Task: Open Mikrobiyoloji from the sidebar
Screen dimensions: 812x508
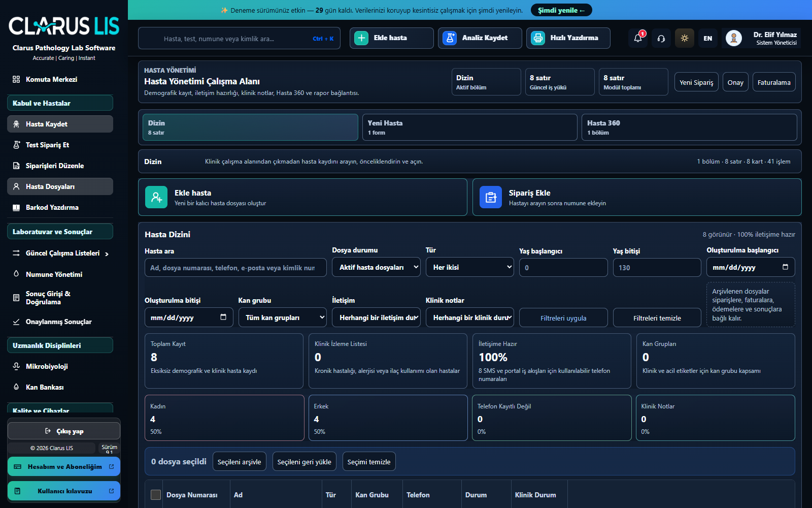Action: pyautogui.click(x=60, y=366)
